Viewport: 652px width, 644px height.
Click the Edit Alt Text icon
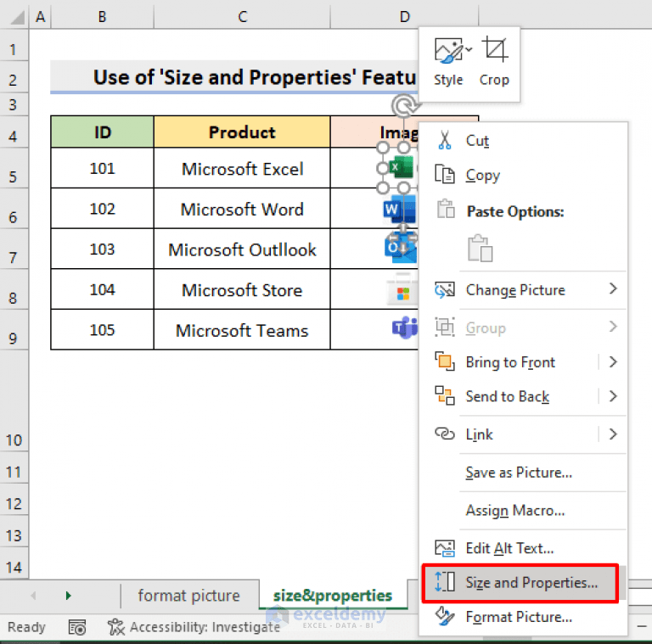pyautogui.click(x=445, y=548)
